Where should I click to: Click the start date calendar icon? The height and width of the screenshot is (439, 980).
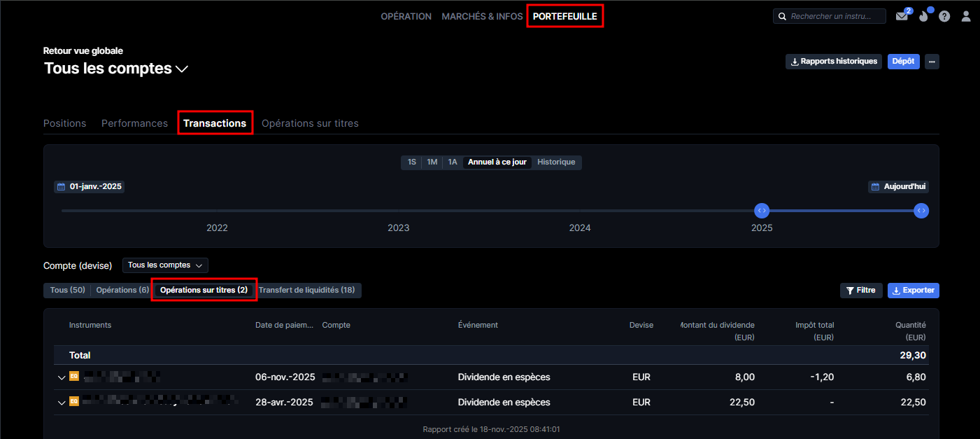61,187
